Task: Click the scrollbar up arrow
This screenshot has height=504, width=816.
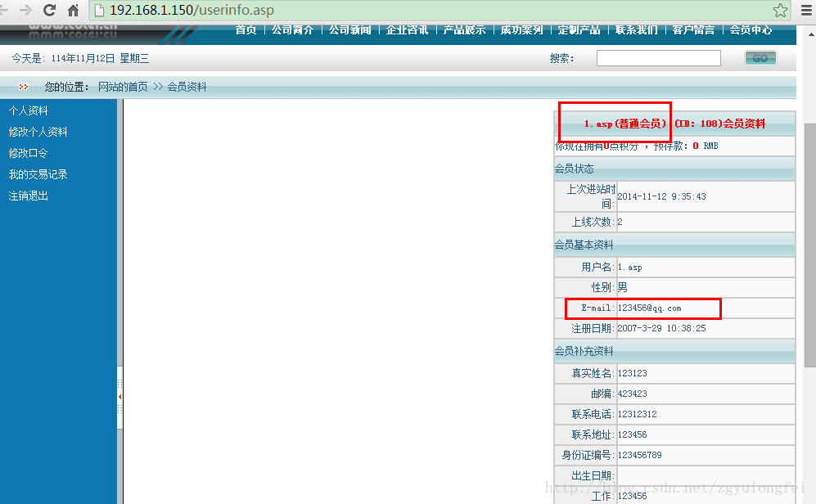Action: [x=811, y=34]
